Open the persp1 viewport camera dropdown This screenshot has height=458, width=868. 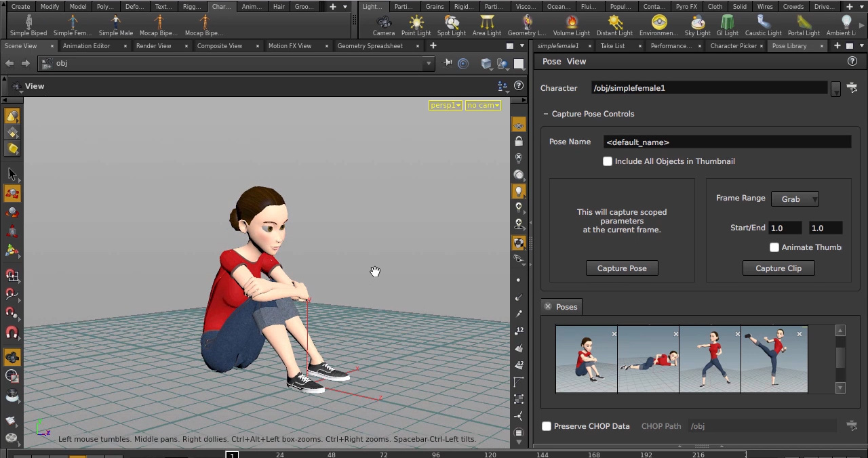pyautogui.click(x=445, y=105)
